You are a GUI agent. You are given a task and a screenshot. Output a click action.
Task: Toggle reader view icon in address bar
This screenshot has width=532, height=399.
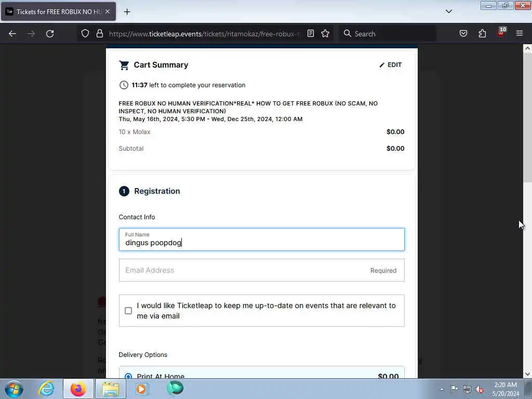pyautogui.click(x=311, y=33)
